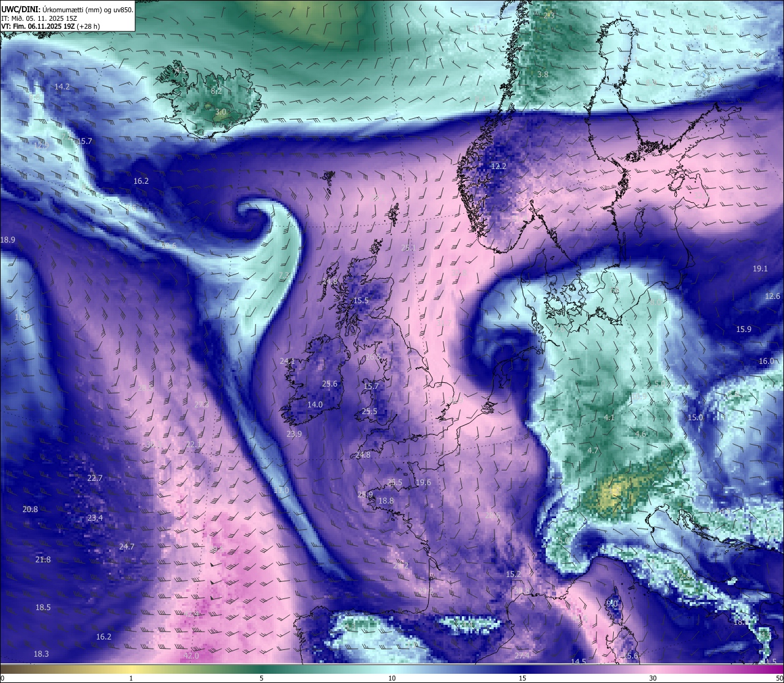The height and width of the screenshot is (683, 784).
Task: Click the value '12.2' over Norway
Action: click(x=499, y=166)
